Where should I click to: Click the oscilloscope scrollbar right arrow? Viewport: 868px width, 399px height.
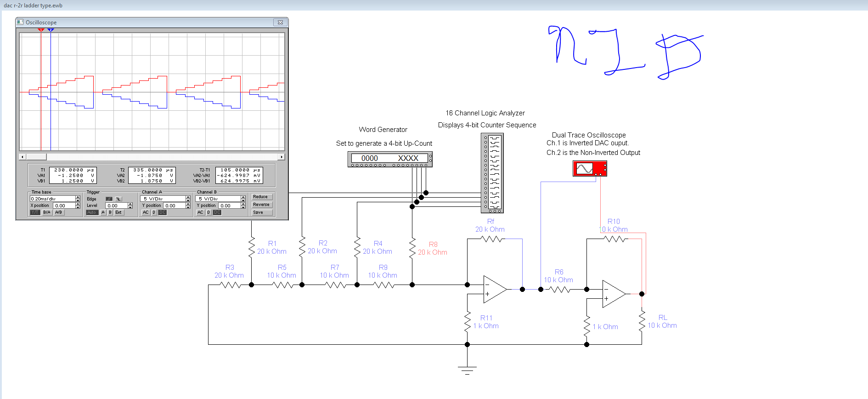(282, 157)
